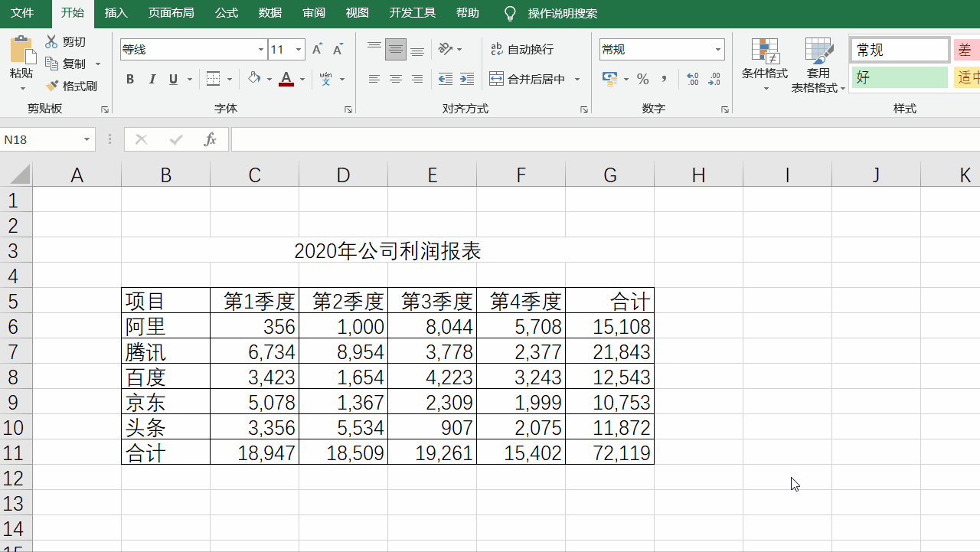Toggle underline formatting
This screenshot has width=980, height=552.
(173, 79)
